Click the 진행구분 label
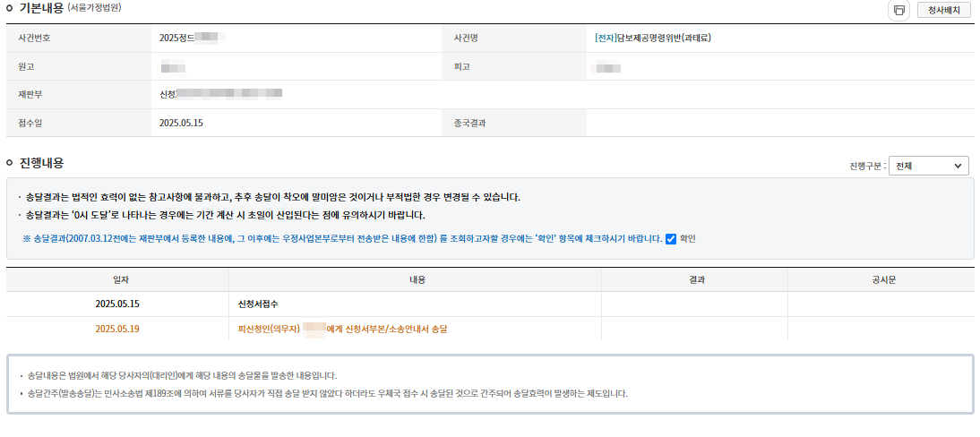The height and width of the screenshot is (437, 980). tap(867, 167)
